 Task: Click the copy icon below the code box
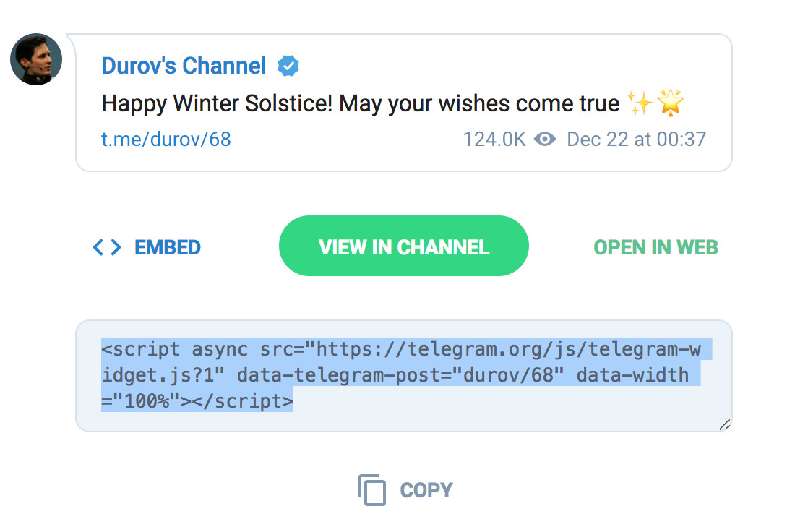point(372,490)
